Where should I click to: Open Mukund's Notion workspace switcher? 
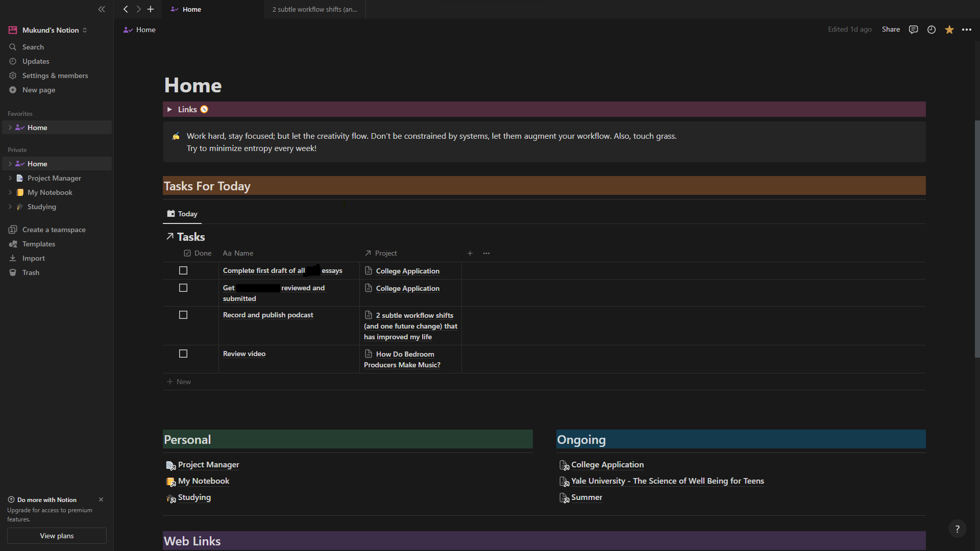pyautogui.click(x=50, y=30)
